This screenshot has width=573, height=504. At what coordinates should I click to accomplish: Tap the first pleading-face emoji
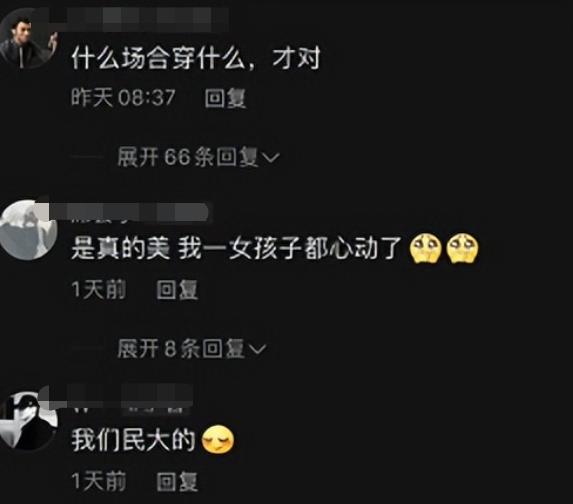(x=426, y=249)
